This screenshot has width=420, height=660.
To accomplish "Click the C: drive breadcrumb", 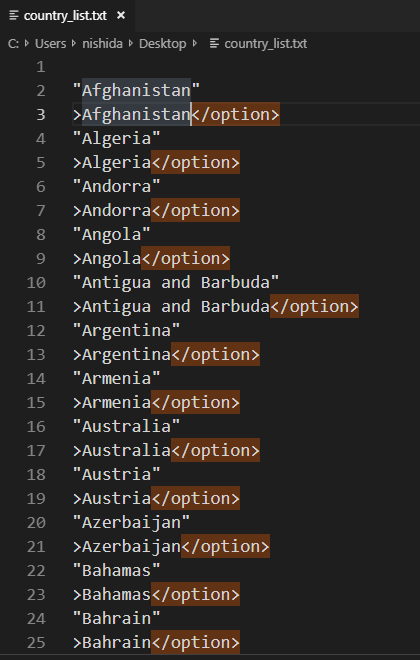I will click(x=13, y=43).
